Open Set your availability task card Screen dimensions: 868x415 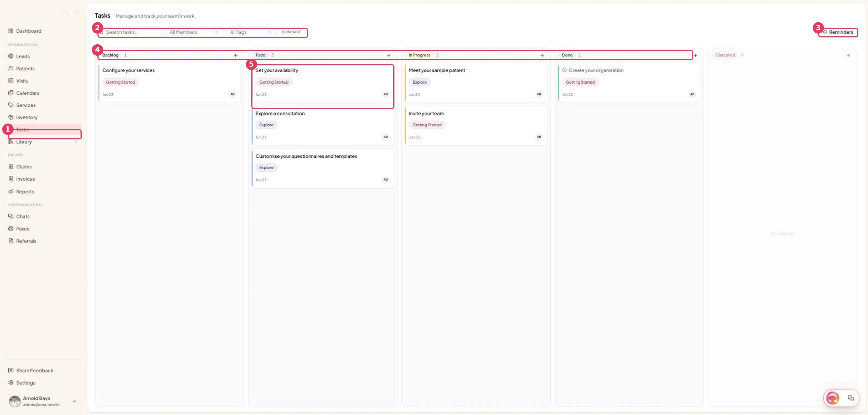[323, 83]
